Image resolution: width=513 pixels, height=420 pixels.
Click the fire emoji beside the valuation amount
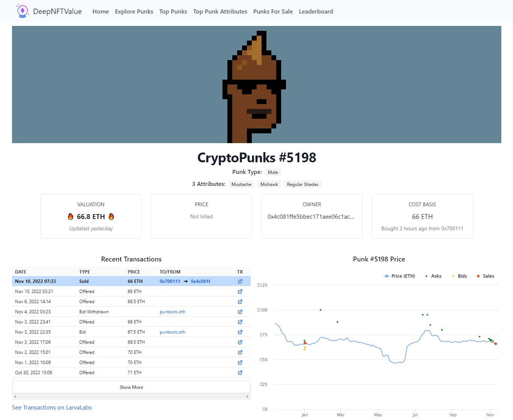point(71,216)
